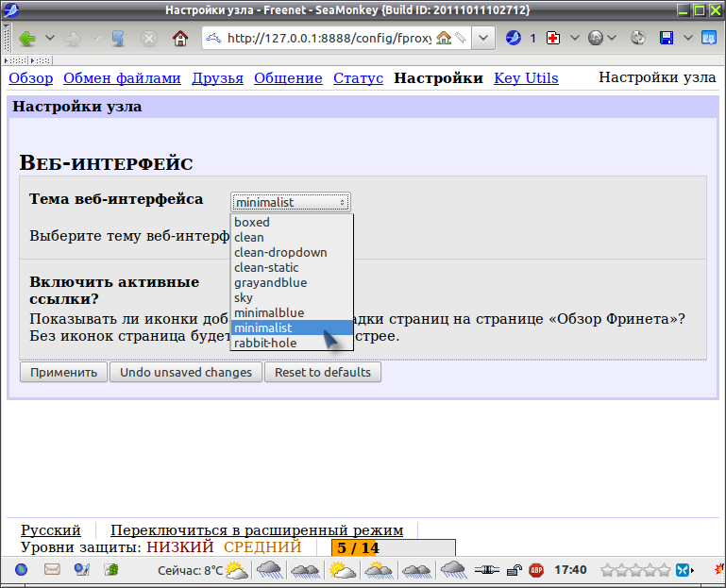Click the blue download arrow icon
726x588 pixels.
(x=709, y=38)
